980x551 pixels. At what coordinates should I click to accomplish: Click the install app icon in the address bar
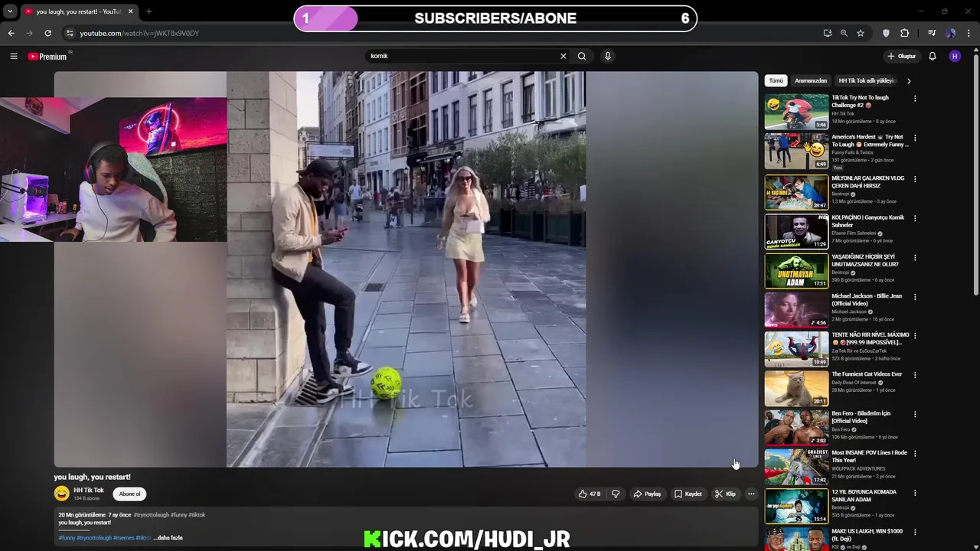[x=828, y=33]
